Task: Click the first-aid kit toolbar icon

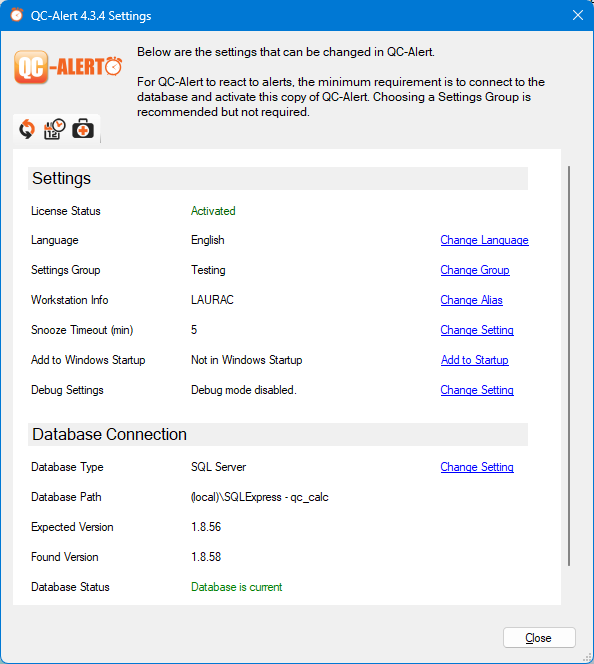Action: (83, 129)
